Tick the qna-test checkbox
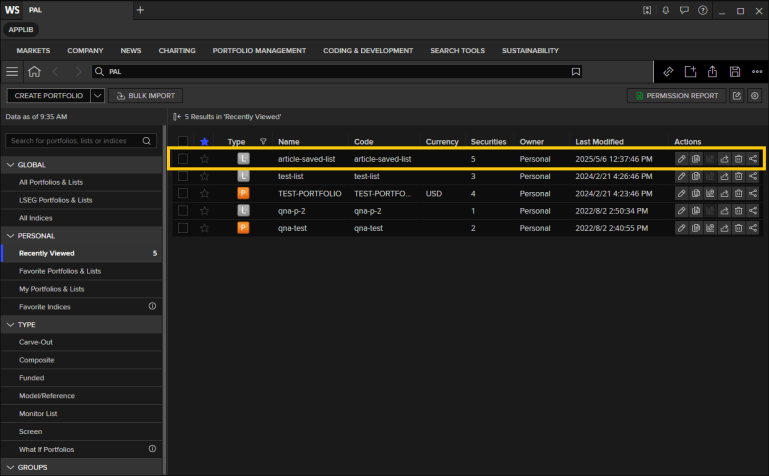Viewport: 769px width, 476px height. click(x=183, y=228)
